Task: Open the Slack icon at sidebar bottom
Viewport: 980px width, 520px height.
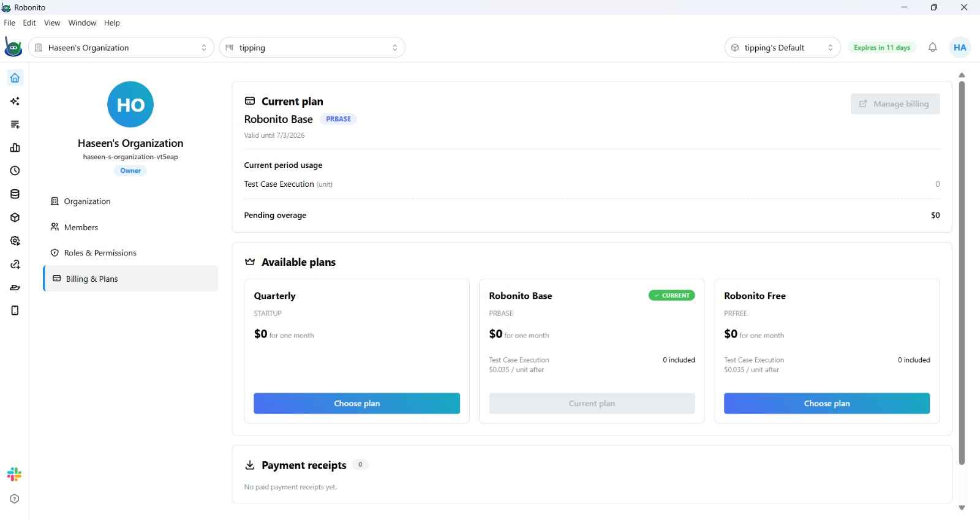Action: point(14,474)
